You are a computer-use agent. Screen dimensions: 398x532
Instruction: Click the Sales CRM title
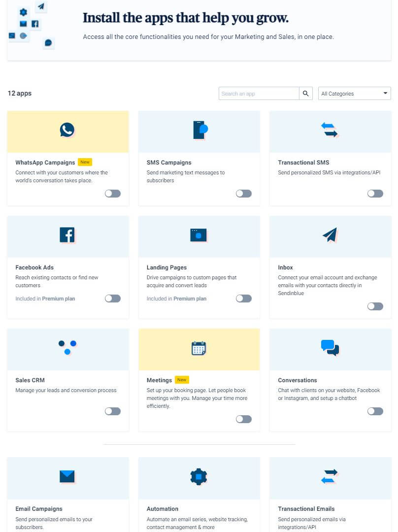tap(30, 380)
